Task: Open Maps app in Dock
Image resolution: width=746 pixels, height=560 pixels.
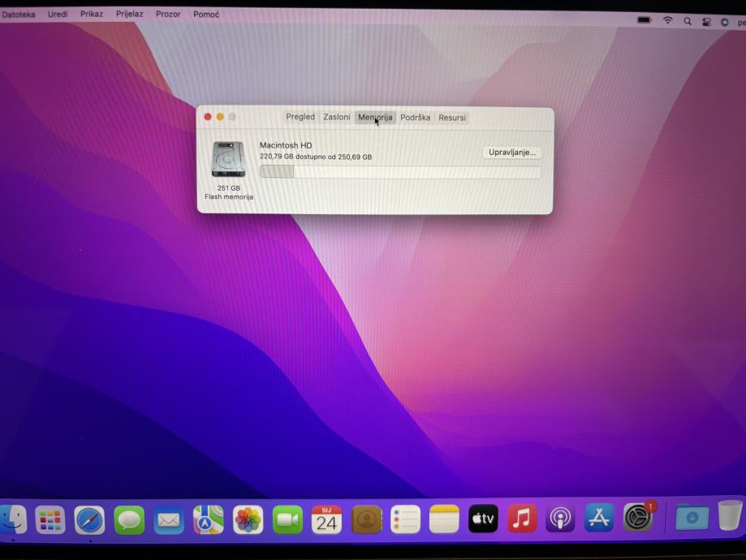Action: click(208, 519)
